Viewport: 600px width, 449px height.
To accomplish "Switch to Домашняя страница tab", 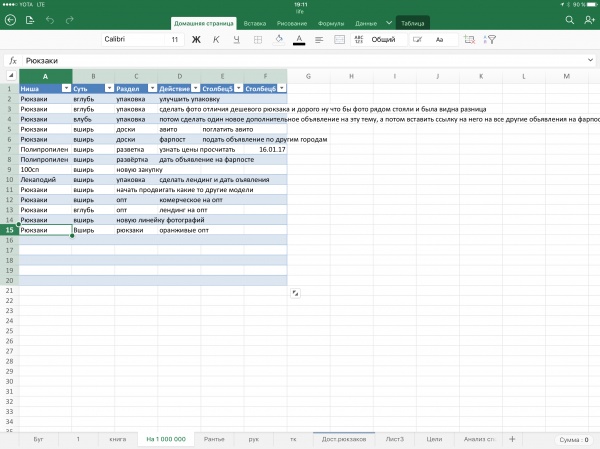I will coord(204,23).
